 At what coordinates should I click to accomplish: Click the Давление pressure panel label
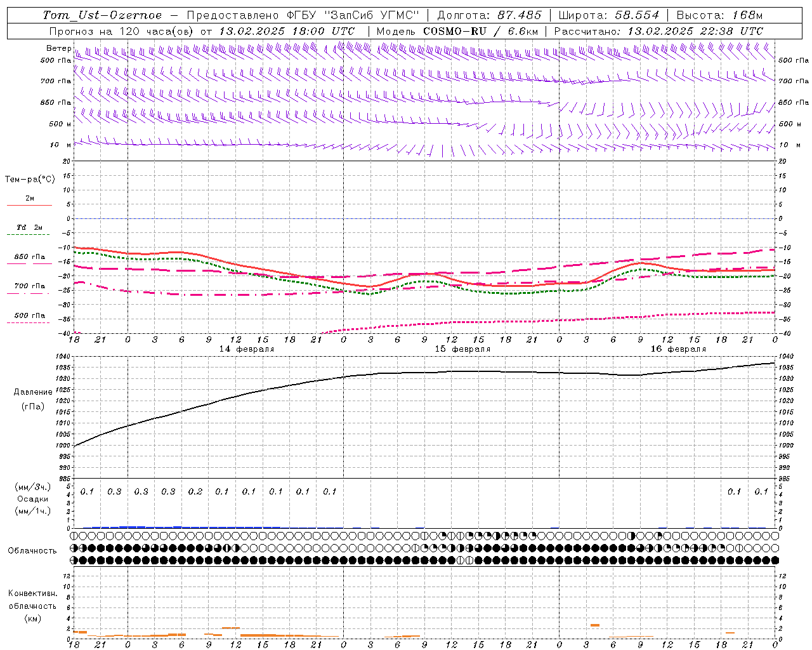point(33,392)
